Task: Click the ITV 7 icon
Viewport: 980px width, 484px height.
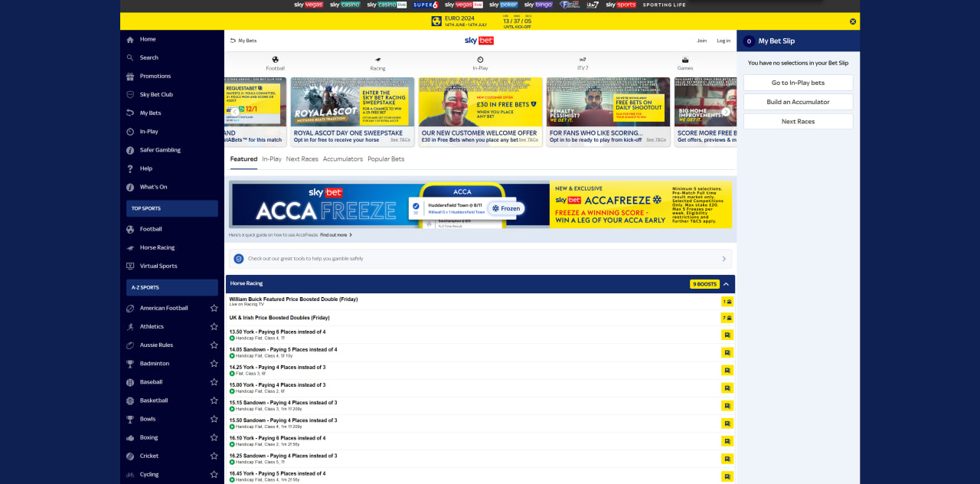Action: [583, 63]
